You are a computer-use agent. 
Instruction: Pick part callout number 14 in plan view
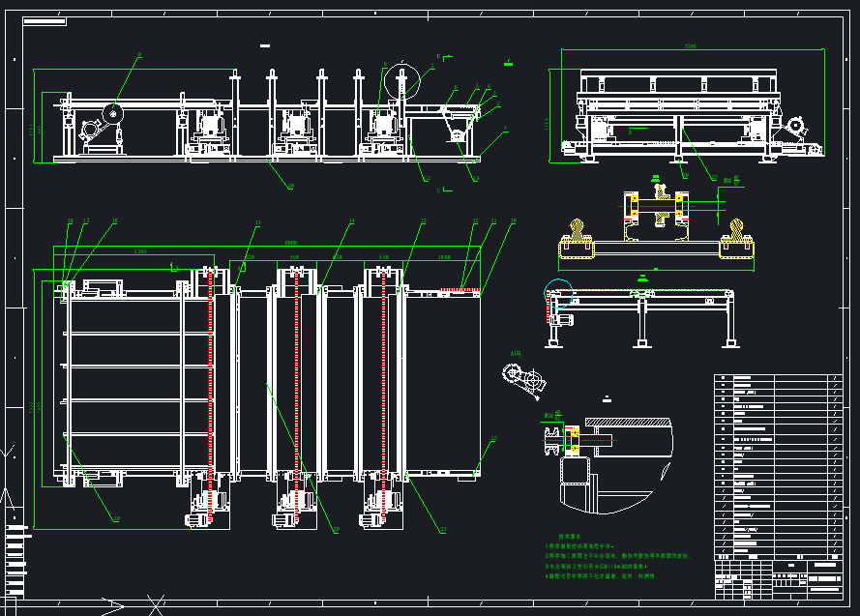click(x=351, y=221)
